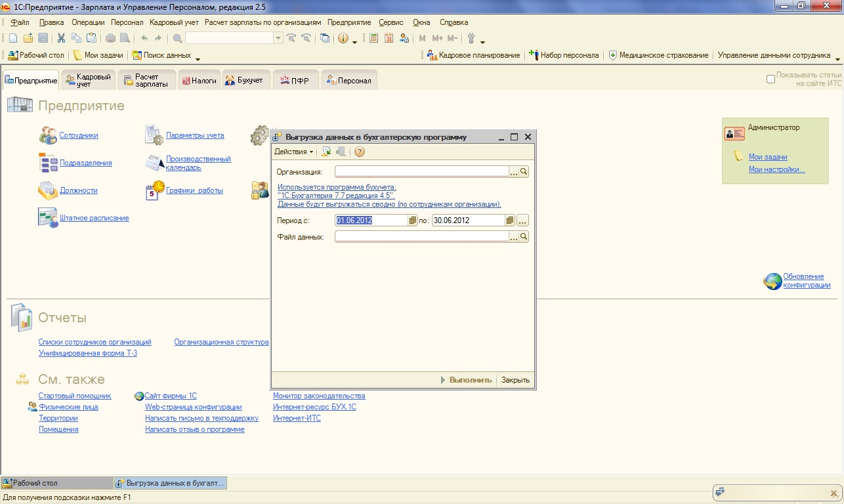Click the Производственный календарь icon
Image resolution: width=844 pixels, height=504 pixels.
154,163
